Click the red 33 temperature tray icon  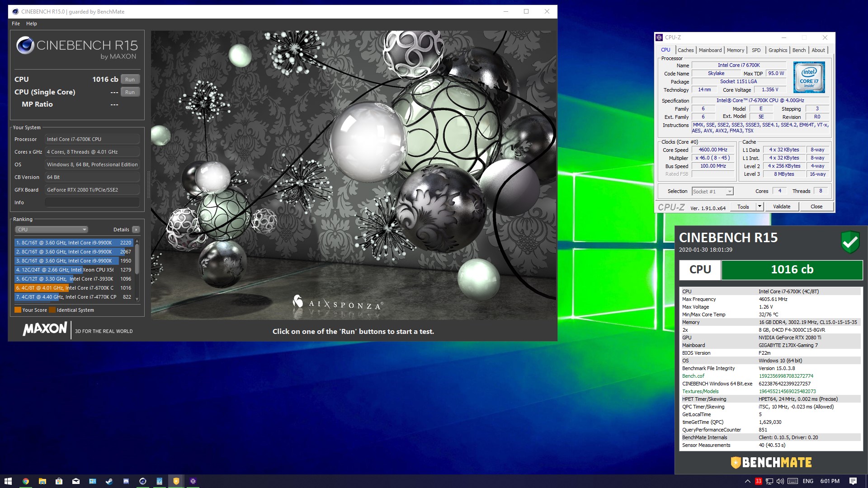point(759,481)
